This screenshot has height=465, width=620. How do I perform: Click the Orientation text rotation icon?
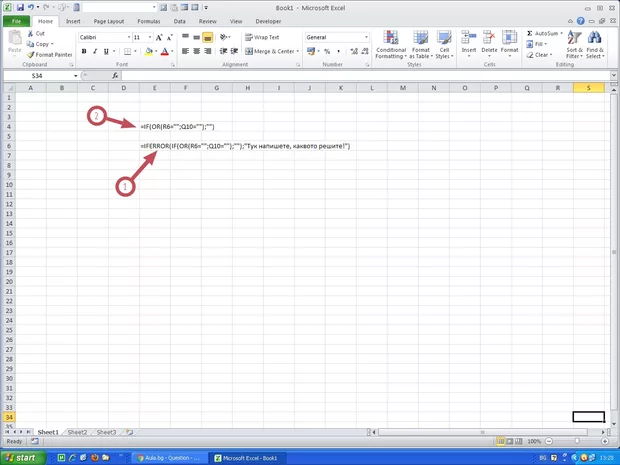point(225,37)
